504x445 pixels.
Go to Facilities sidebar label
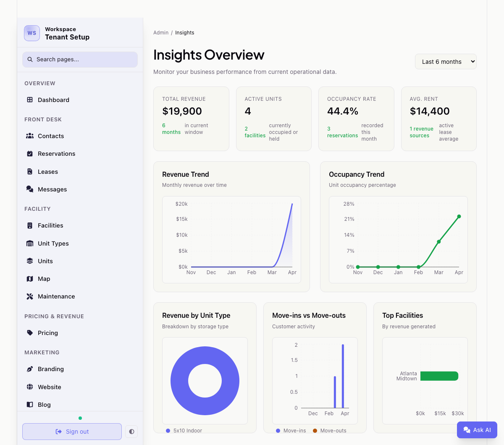(x=50, y=225)
